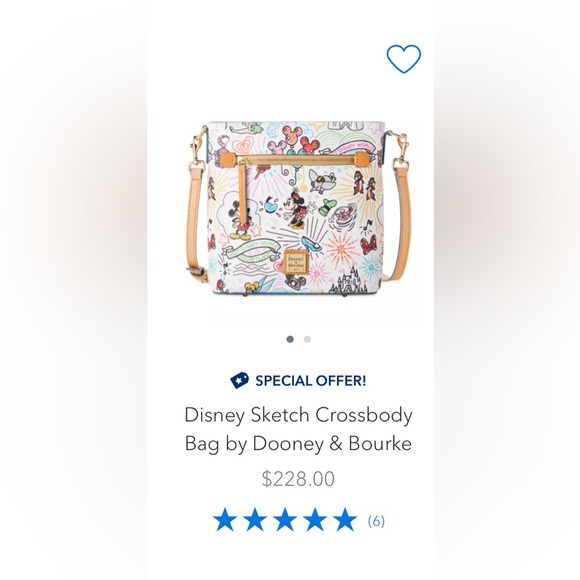The image size is (580, 580).
Task: Open the Disney Sketch Crossbody title line
Action: click(x=298, y=415)
